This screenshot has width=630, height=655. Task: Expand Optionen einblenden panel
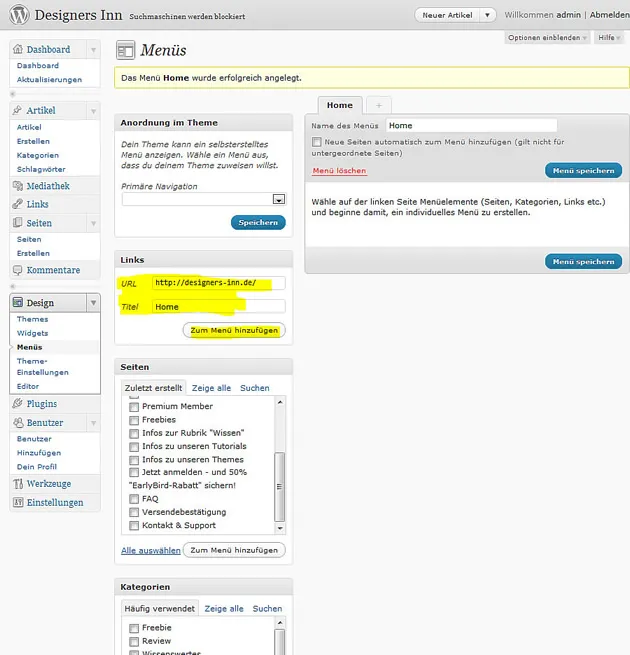(547, 38)
